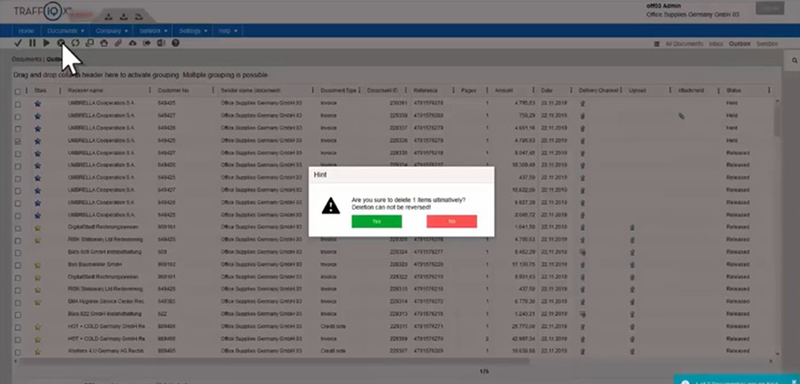The height and width of the screenshot is (384, 800).
Task: Sort by the Date column header
Action: pyautogui.click(x=546, y=91)
